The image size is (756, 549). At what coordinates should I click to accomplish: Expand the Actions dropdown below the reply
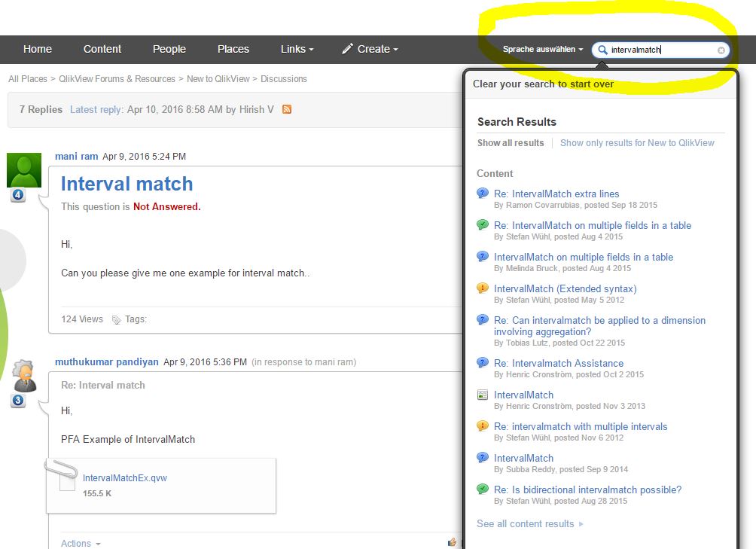tap(77, 543)
